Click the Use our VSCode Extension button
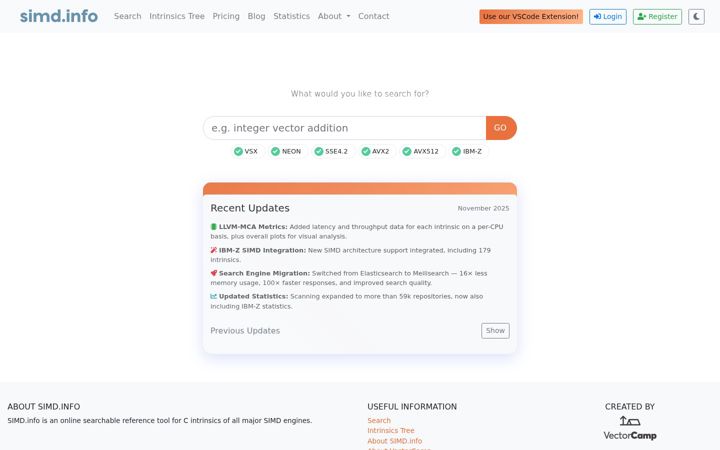The image size is (720, 450). click(531, 17)
